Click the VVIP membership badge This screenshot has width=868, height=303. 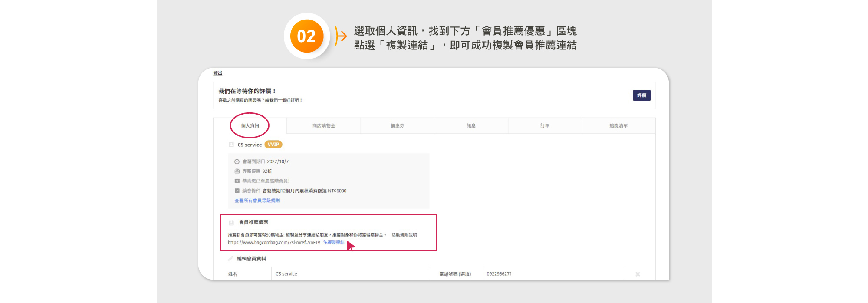pos(273,145)
